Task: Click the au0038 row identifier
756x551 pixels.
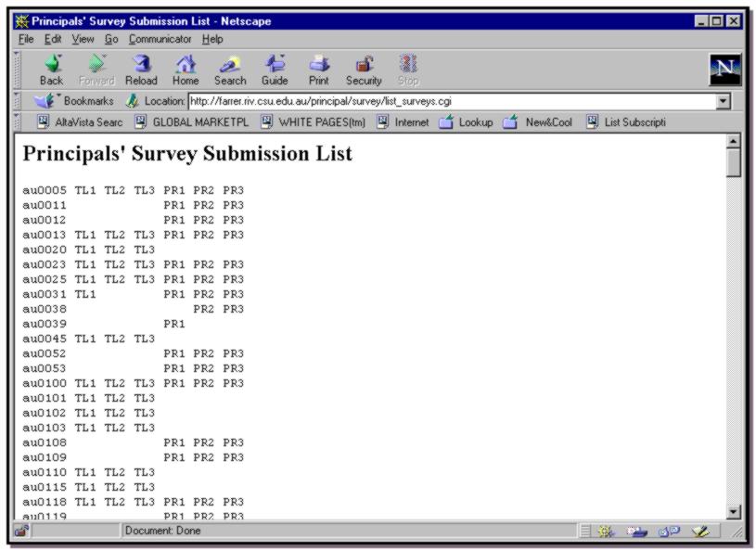Action: click(x=45, y=309)
